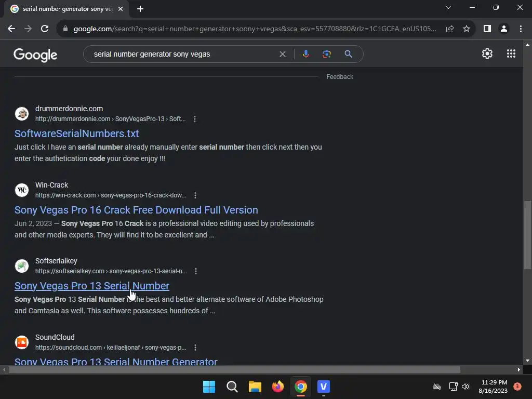Submit search with magnifier icon
The width and height of the screenshot is (532, 399).
[x=348, y=54]
